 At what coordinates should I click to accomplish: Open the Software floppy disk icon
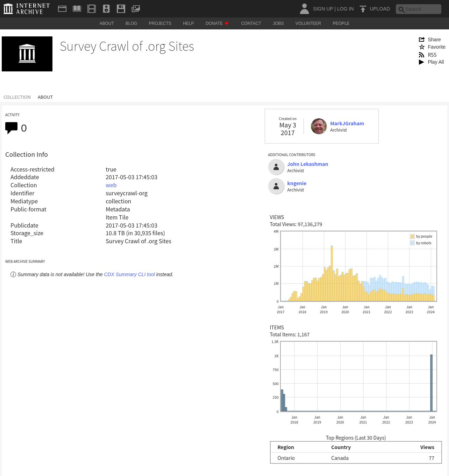121,9
